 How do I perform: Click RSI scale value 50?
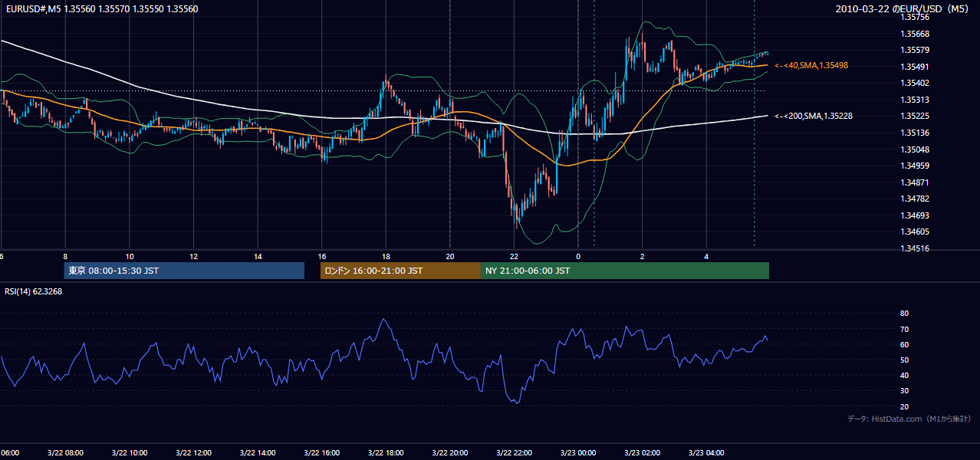[x=904, y=360]
